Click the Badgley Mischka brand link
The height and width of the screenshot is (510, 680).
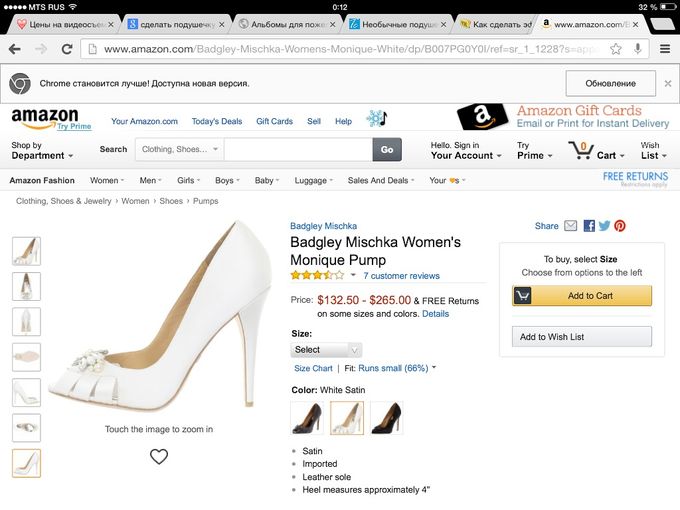[324, 226]
